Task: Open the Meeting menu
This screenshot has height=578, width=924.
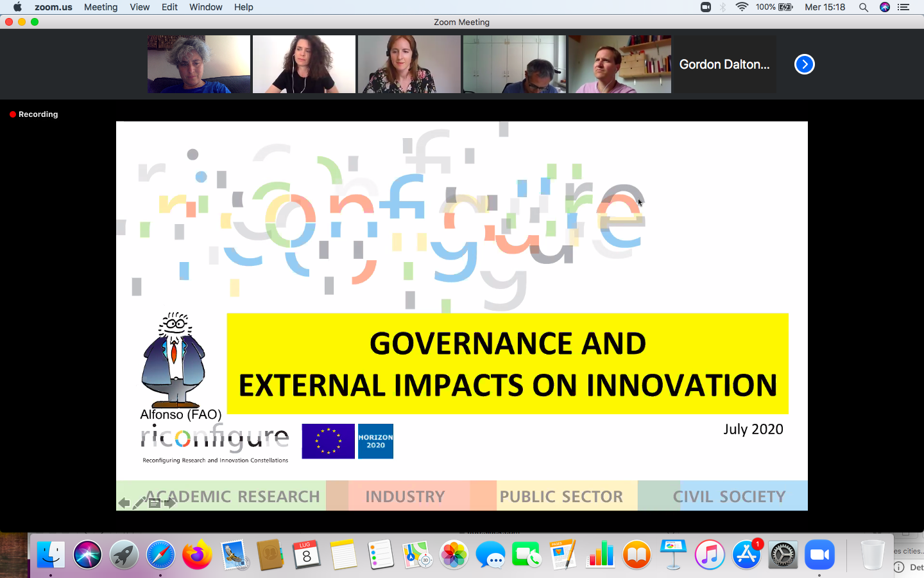Action: click(x=101, y=7)
